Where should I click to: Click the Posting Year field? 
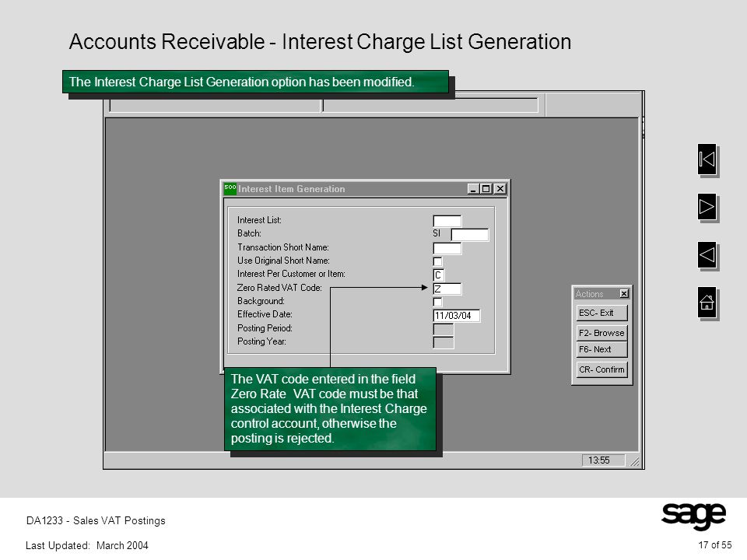pyautogui.click(x=443, y=342)
